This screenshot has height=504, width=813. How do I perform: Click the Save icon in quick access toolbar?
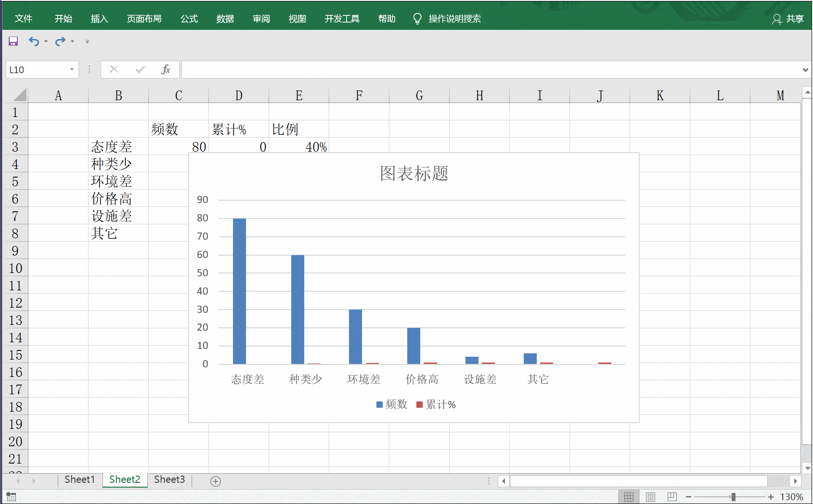[13, 41]
